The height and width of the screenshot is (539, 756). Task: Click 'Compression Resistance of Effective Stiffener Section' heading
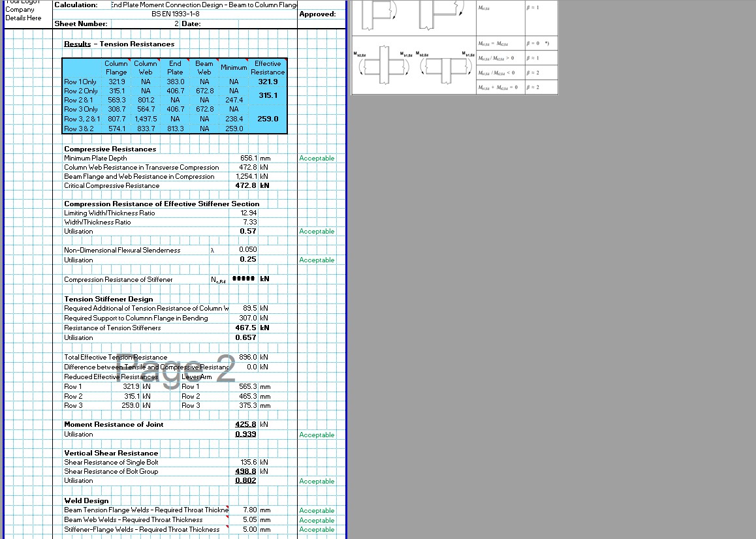(x=161, y=204)
